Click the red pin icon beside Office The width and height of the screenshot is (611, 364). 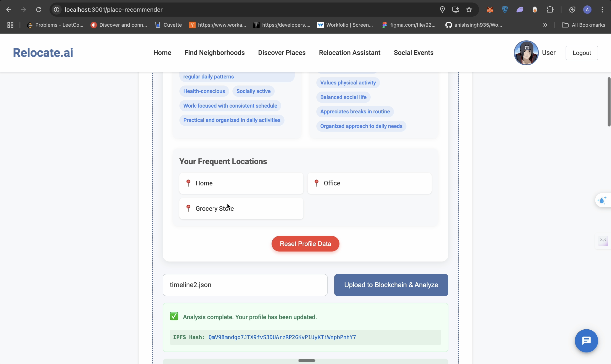[x=317, y=183]
